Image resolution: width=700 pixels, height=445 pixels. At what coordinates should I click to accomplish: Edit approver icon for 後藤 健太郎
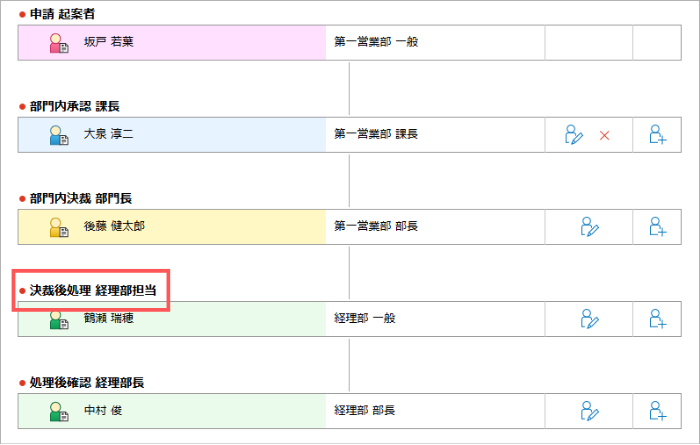click(x=589, y=227)
